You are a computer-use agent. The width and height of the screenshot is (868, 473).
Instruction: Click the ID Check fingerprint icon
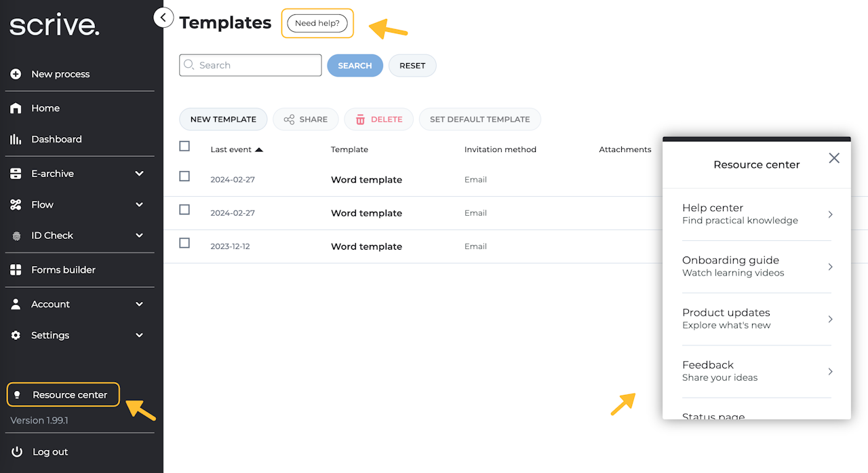(16, 235)
